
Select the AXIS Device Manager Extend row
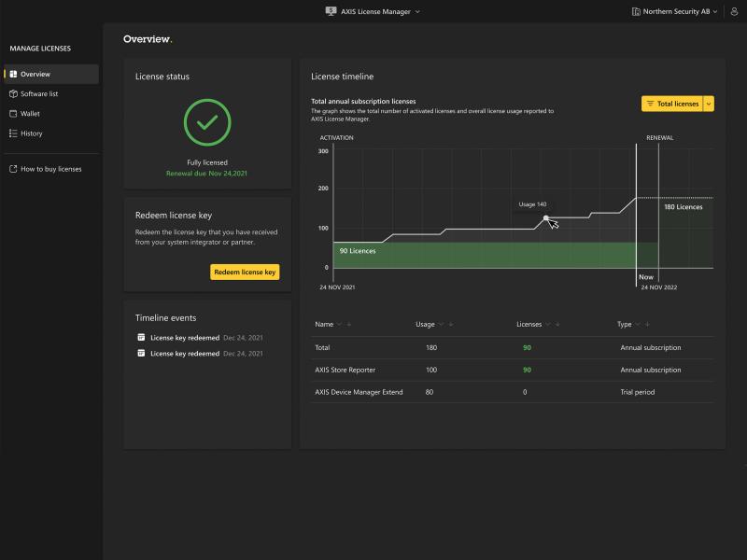point(513,392)
